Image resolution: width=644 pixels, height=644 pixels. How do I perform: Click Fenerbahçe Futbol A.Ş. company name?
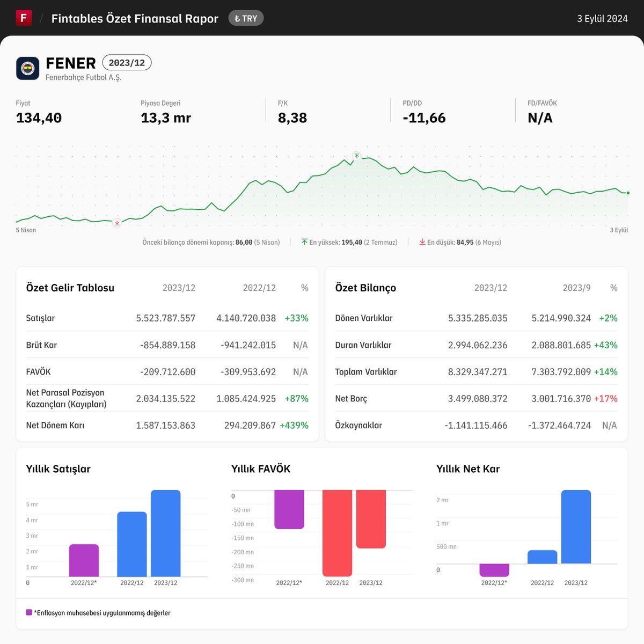(x=84, y=77)
